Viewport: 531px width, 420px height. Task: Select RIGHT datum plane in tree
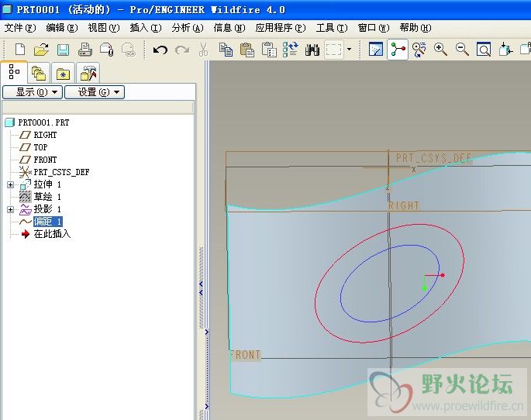point(45,135)
